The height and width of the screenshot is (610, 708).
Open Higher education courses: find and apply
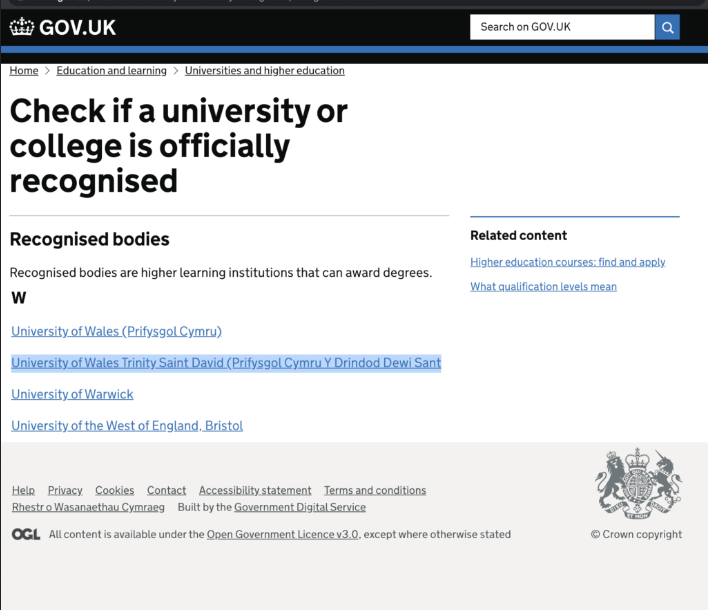point(567,262)
